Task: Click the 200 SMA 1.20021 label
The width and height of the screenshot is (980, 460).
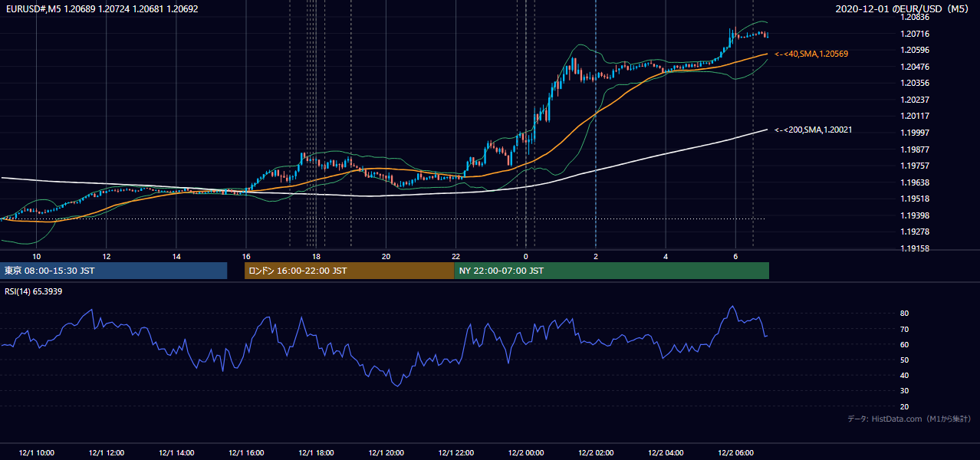Action: [813, 130]
